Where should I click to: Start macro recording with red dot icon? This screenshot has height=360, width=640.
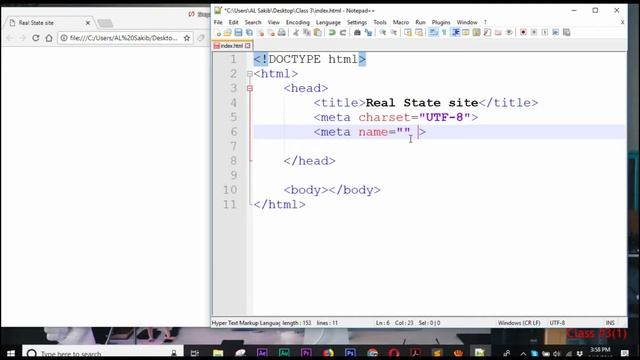pos(523,33)
